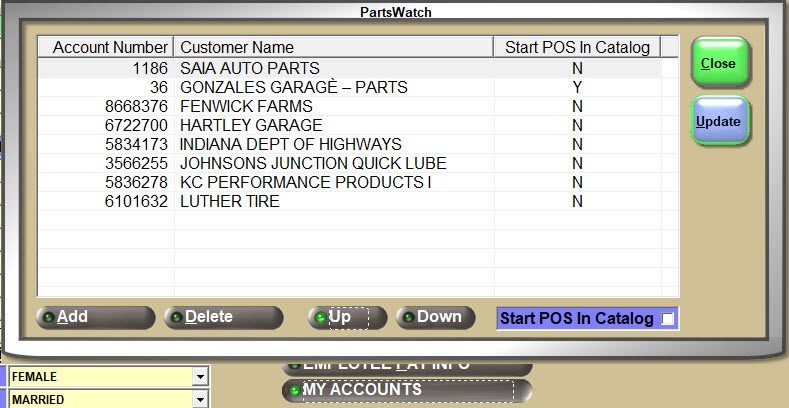This screenshot has height=408, width=789.
Task: Click the Start POS In Catalog column header
Action: click(577, 47)
